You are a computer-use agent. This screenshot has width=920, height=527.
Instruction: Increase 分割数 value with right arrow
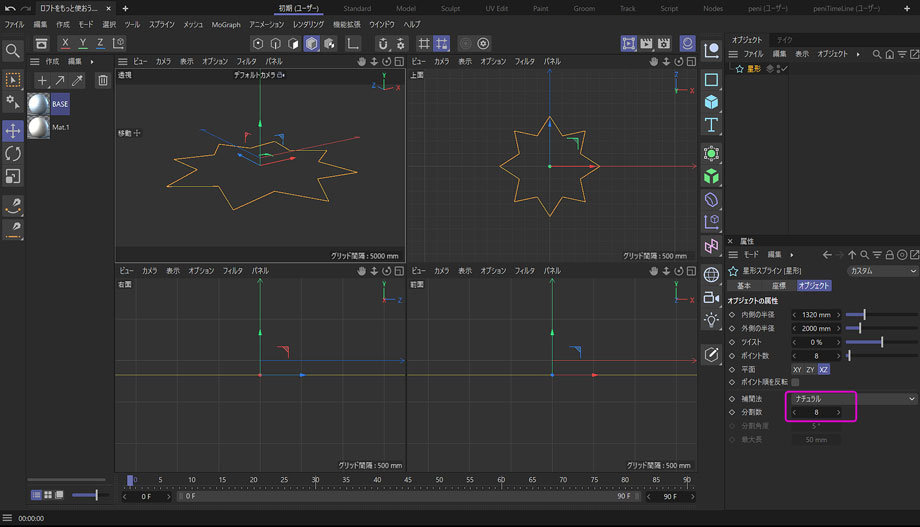(839, 412)
